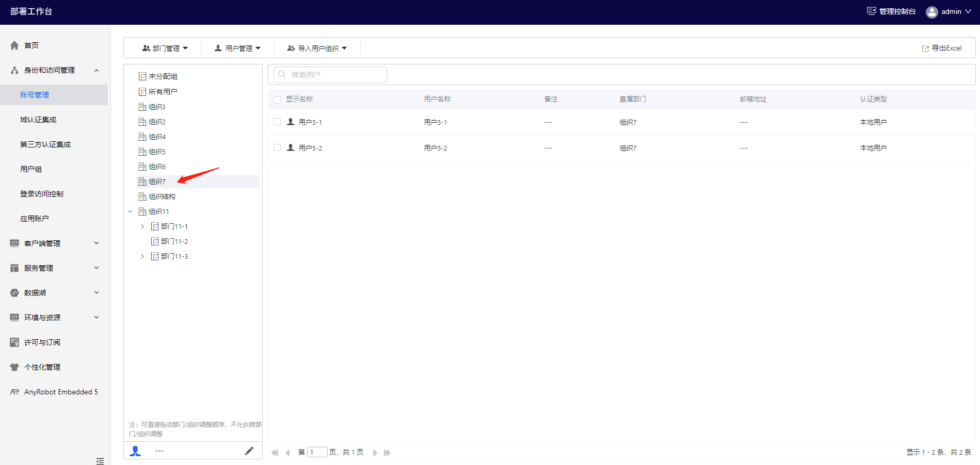Go to previous page arrow

pos(287,453)
